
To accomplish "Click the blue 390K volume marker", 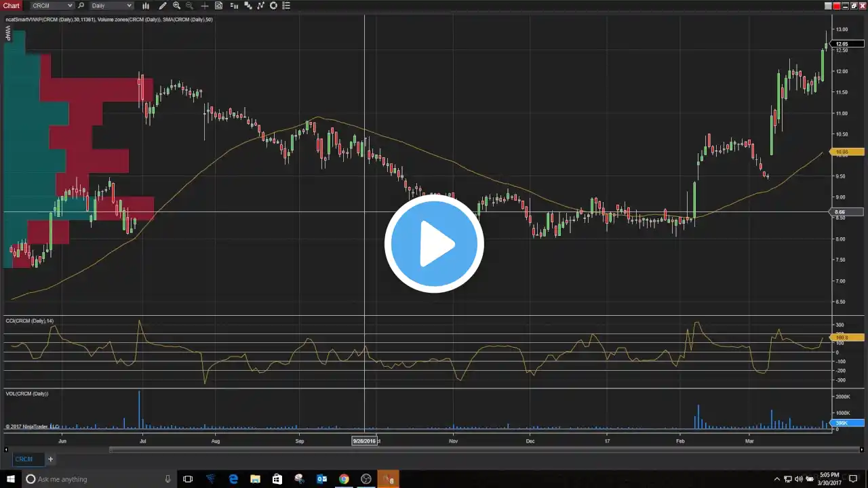I will [847, 423].
